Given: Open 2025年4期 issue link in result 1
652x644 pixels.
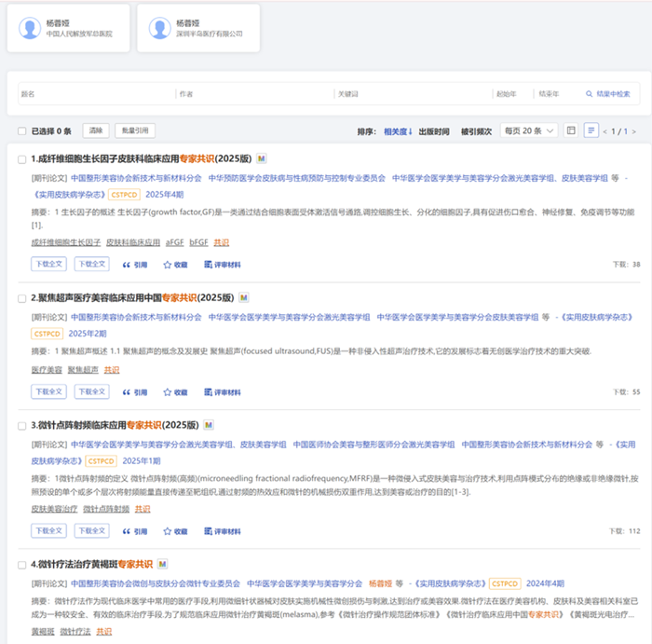Looking at the screenshot, I should click(164, 194).
